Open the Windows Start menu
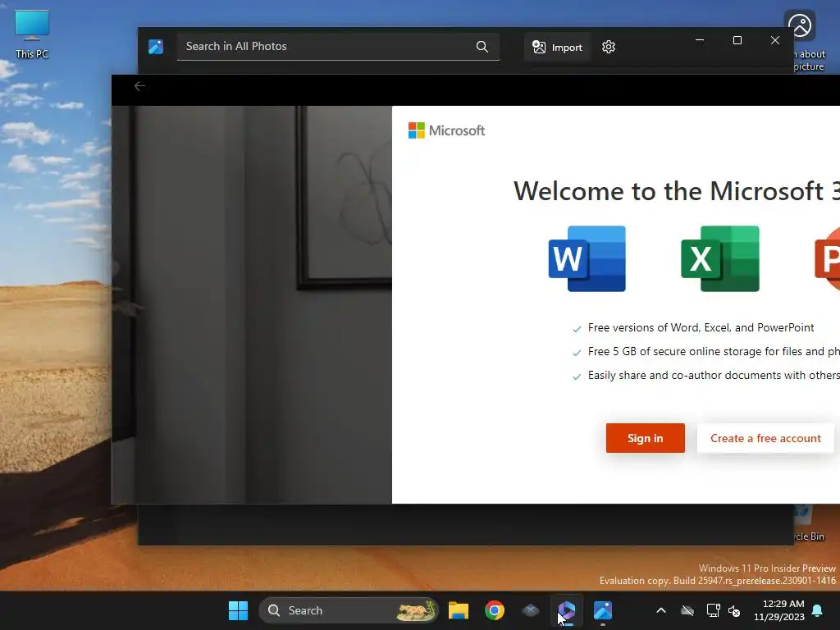 point(239,610)
